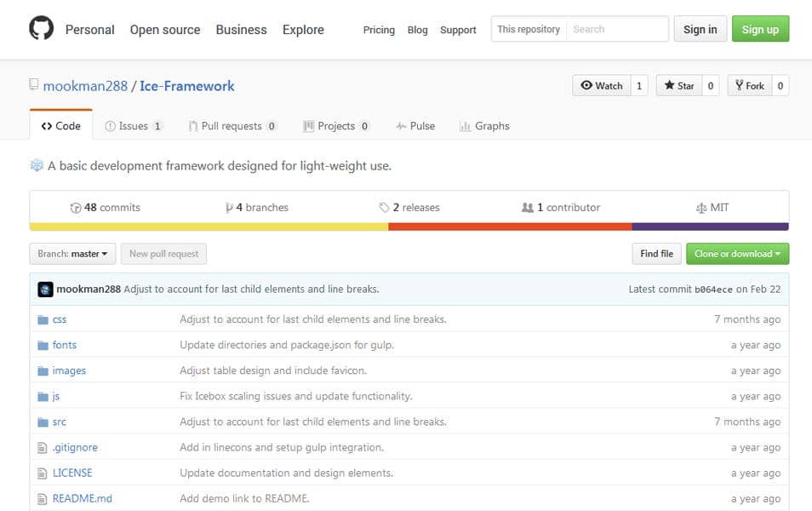Screen dimensions: 812x511
Task: Click the yellow language bar segment
Action: pos(209,227)
